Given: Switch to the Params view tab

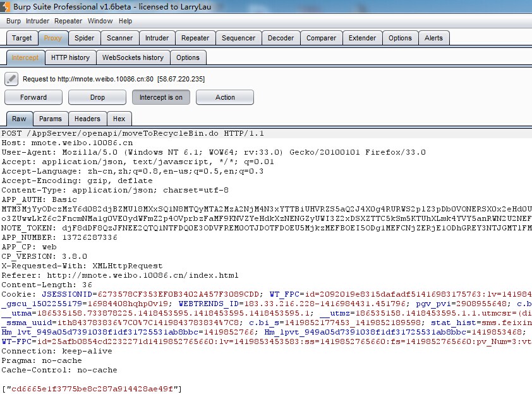Looking at the screenshot, I should pyautogui.click(x=51, y=119).
